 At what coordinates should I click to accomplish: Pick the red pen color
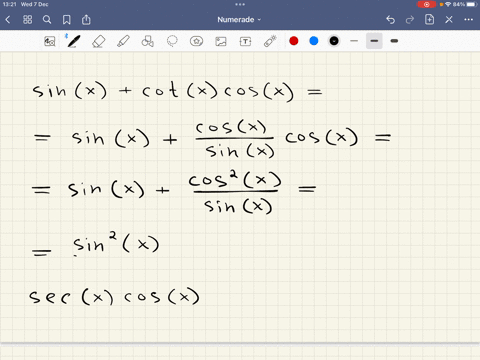click(294, 41)
